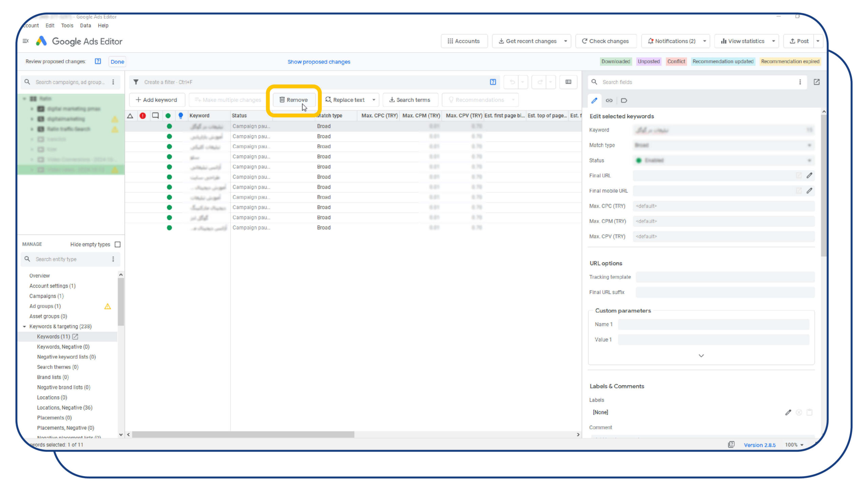This screenshot has height=491, width=868.
Task: Open the View statistics dropdown arrow
Action: coord(773,41)
